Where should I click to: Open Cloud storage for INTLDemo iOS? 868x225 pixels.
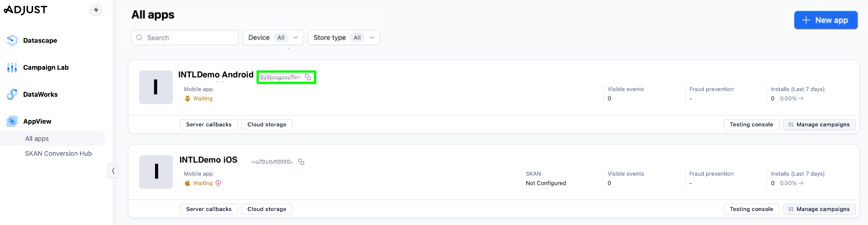(x=267, y=209)
